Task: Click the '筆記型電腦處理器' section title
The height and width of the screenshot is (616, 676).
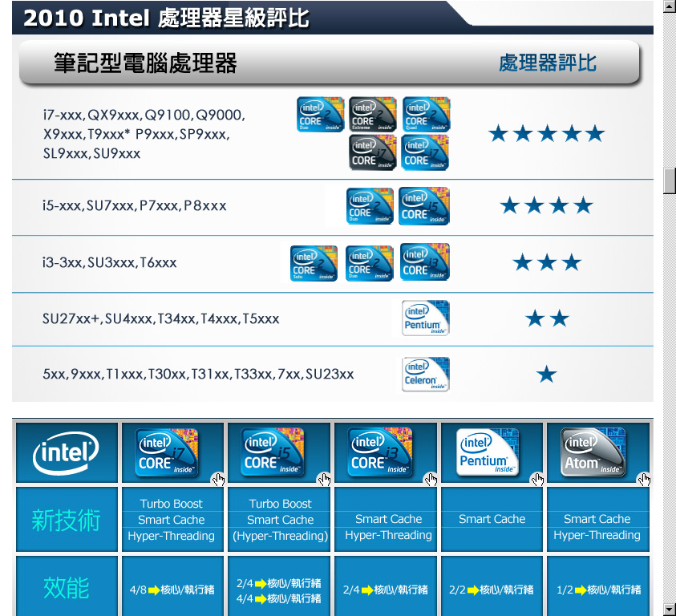Action: [145, 63]
